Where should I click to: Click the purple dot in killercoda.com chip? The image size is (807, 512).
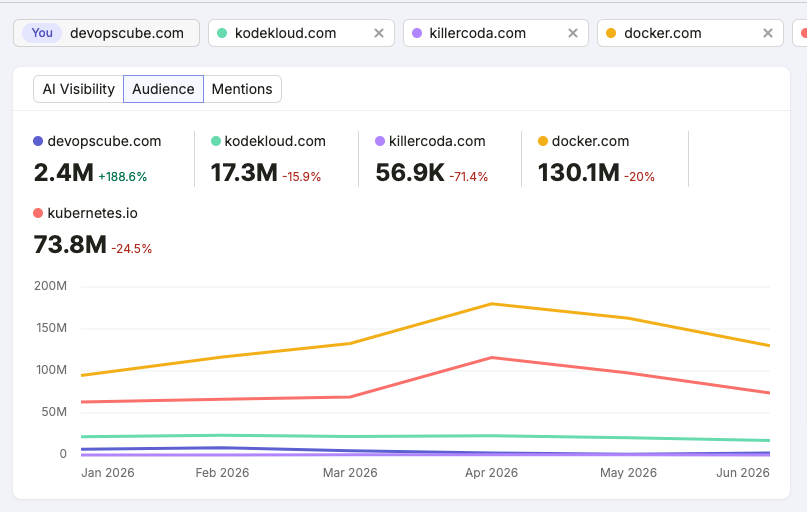pos(417,33)
